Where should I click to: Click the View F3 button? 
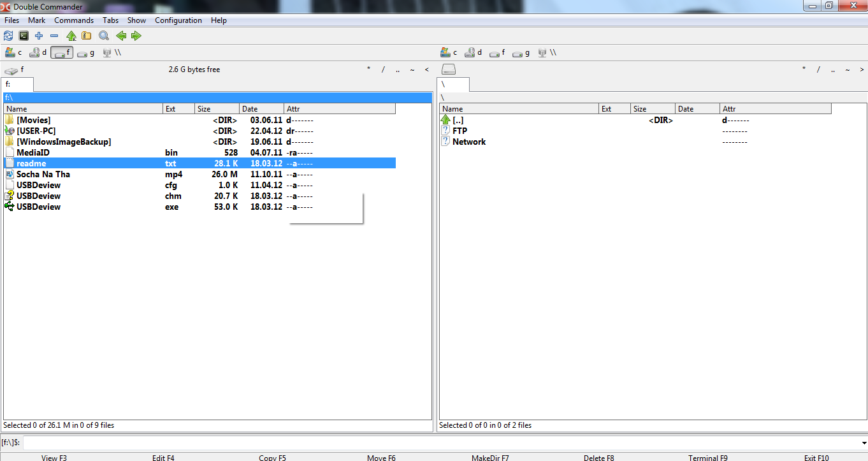click(x=54, y=457)
